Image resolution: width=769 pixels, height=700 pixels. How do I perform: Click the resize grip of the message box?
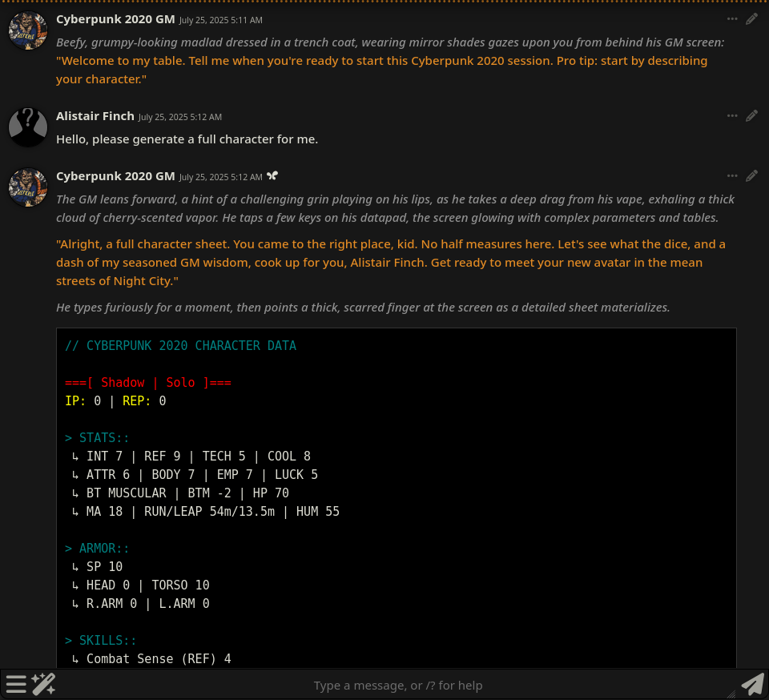(x=731, y=694)
